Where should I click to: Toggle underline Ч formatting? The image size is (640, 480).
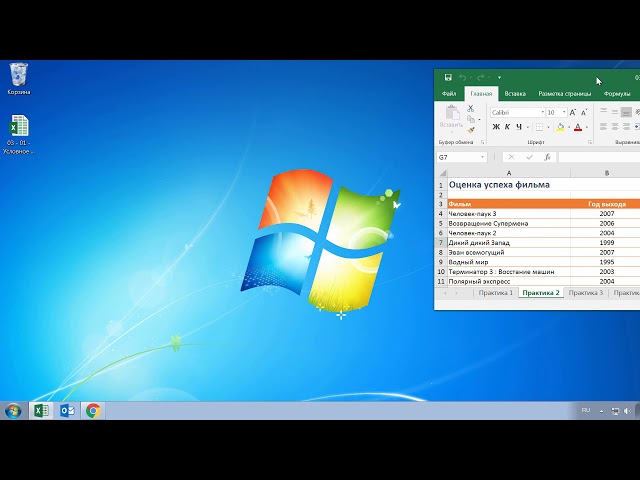(519, 127)
